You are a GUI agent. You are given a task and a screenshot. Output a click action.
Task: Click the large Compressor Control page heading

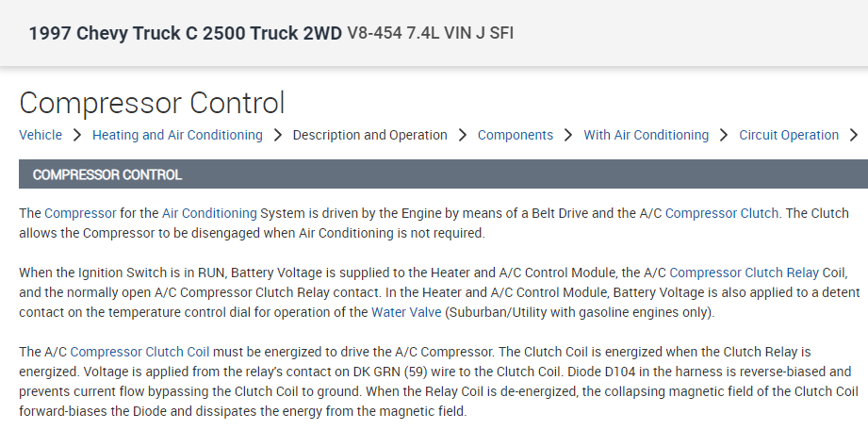tap(152, 102)
